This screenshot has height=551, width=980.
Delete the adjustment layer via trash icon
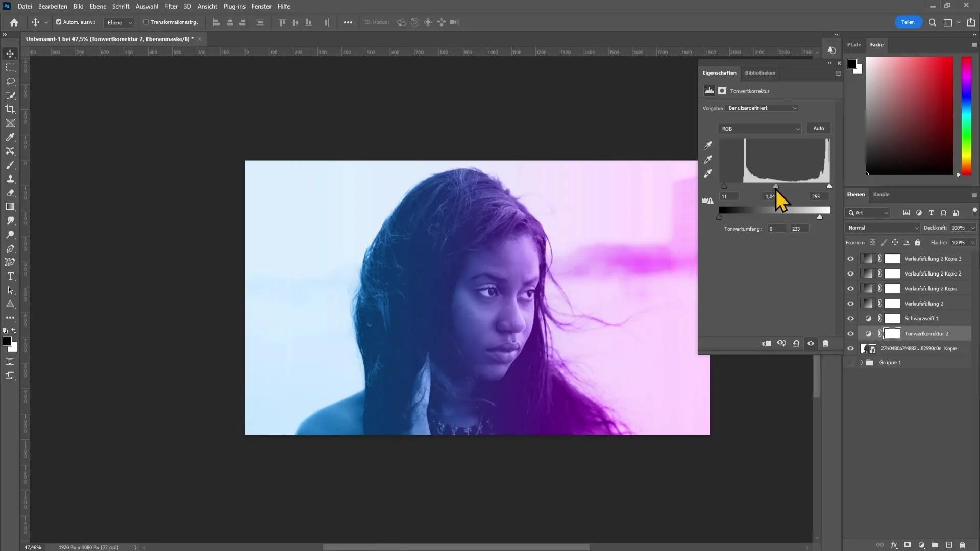coord(825,344)
